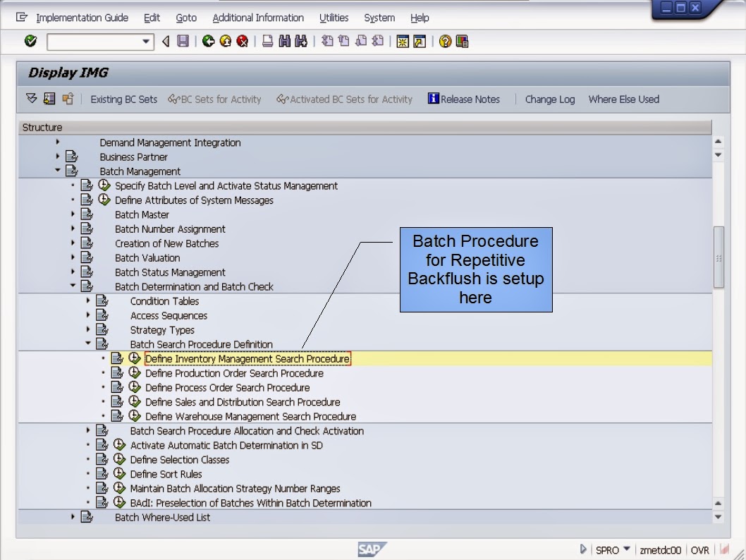This screenshot has height=560, width=746.
Task: Open documentation icon for Batch Management node
Action: [72, 171]
